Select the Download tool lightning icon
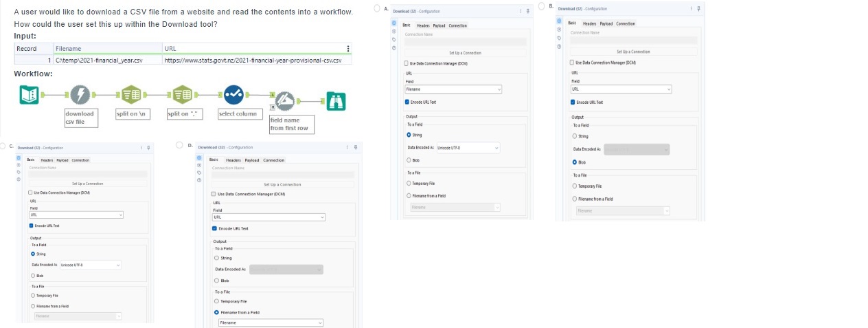 [80, 94]
